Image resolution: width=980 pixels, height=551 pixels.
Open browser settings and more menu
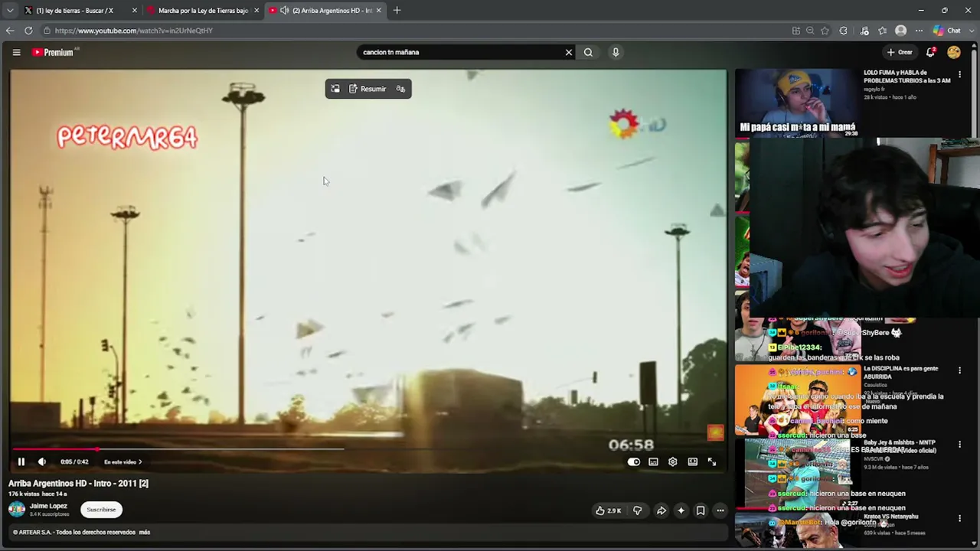pyautogui.click(x=920, y=31)
